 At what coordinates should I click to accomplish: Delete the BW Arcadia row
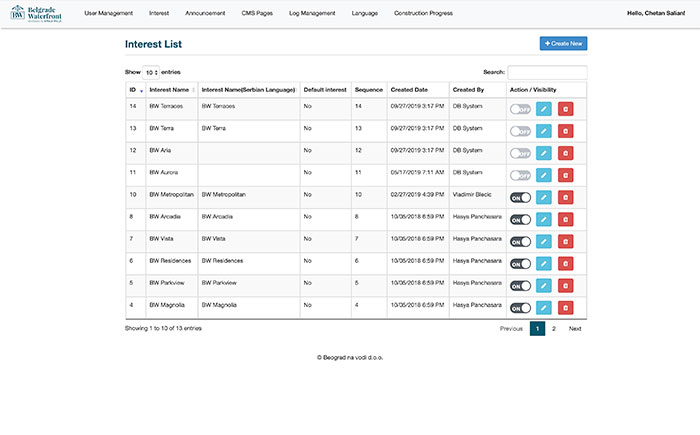point(565,219)
